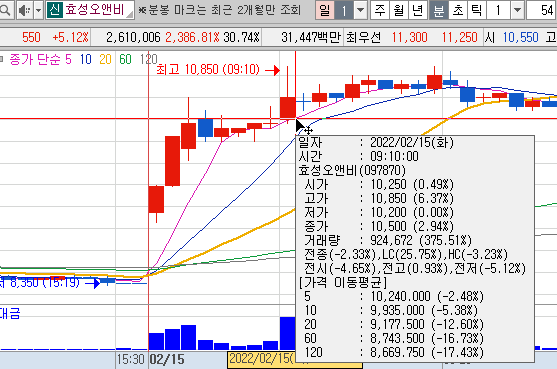Viewport: 557px width, 369px height.
Task: Click the 초 seconds period button
Action: pos(458,10)
